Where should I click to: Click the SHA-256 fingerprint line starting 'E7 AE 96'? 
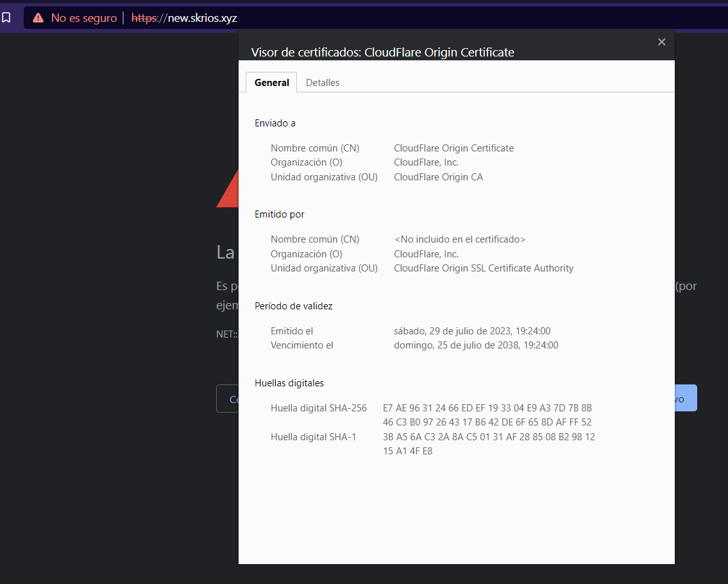coord(487,408)
